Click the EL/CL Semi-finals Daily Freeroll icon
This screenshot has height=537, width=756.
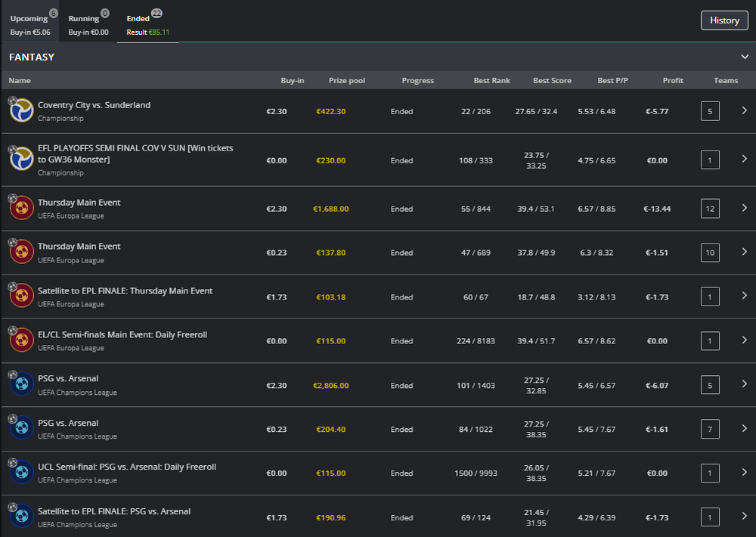[22, 340]
